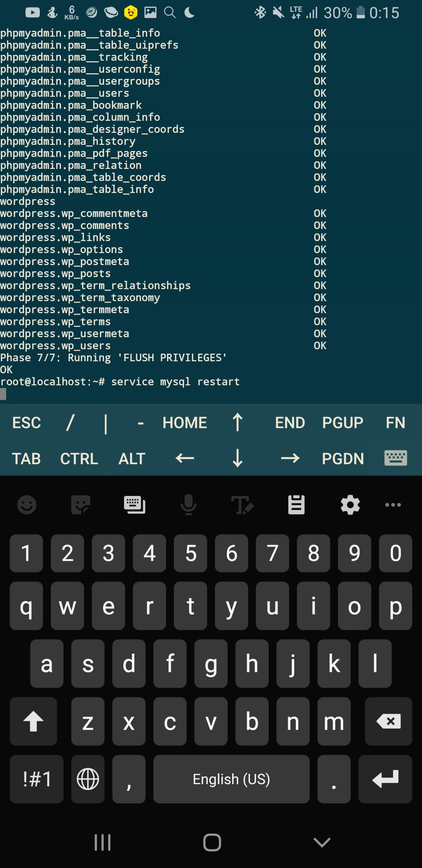Tap the up arrow key
This screenshot has height=868, width=422.
[x=237, y=422]
